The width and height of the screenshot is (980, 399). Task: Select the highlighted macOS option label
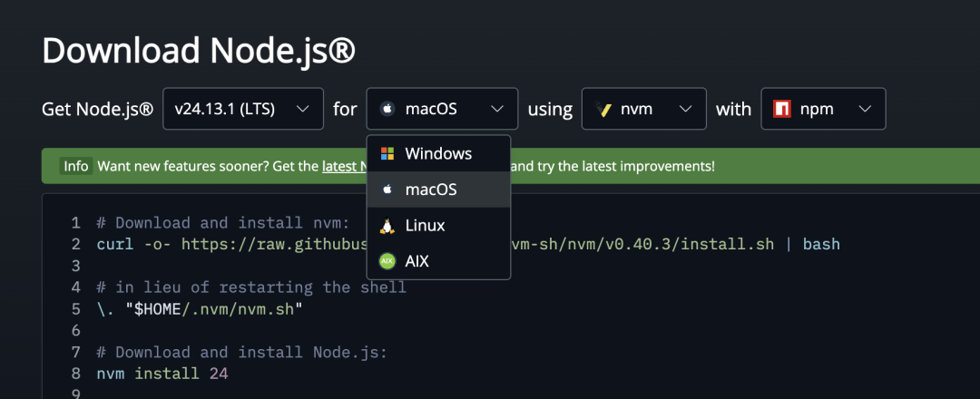431,190
